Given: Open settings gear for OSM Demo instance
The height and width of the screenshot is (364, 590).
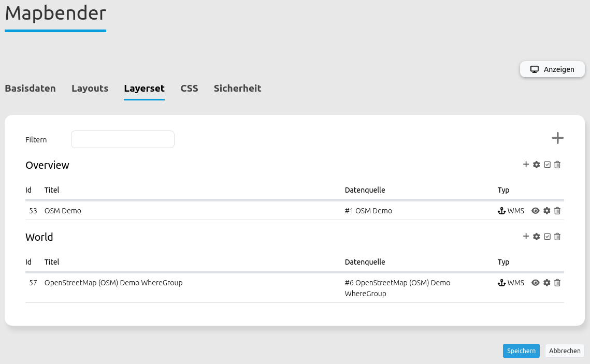Looking at the screenshot, I should click(x=546, y=211).
